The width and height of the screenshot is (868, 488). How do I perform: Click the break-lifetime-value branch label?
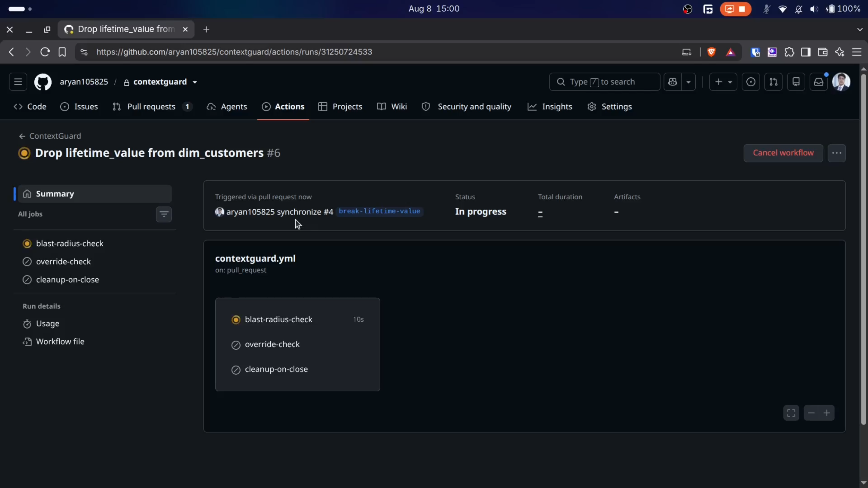[379, 211]
